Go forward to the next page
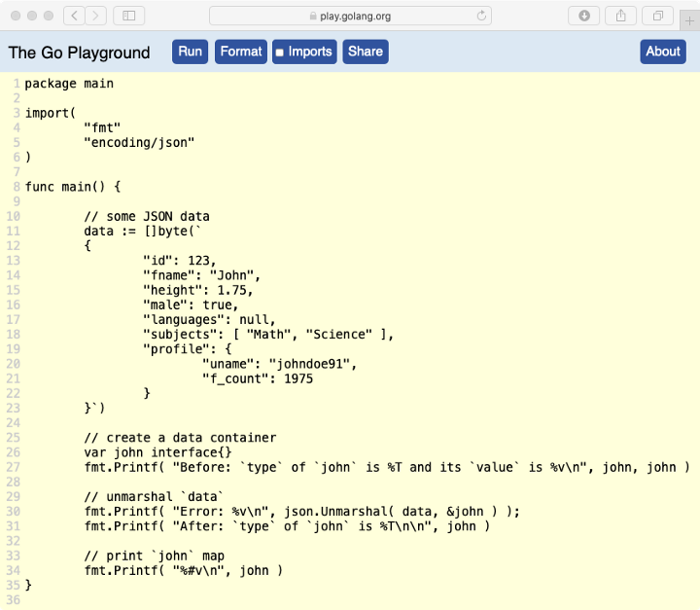Image resolution: width=700 pixels, height=610 pixels. click(96, 16)
